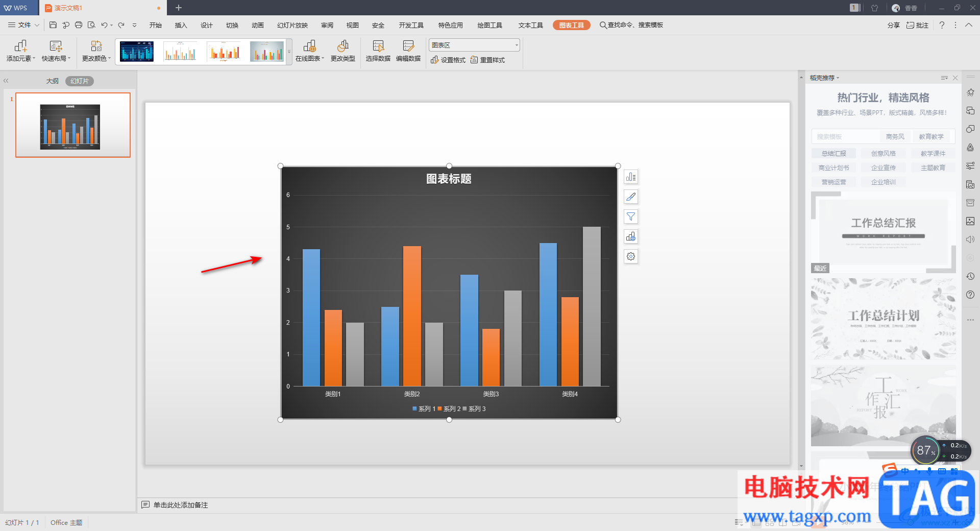Click the chart title 图表标题
Viewport: 980px width, 531px height.
tap(449, 179)
